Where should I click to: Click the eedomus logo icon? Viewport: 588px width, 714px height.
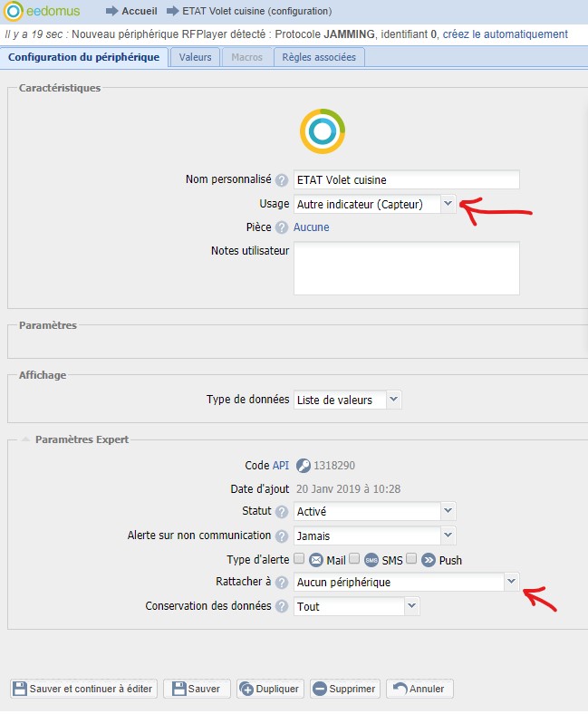(13, 12)
